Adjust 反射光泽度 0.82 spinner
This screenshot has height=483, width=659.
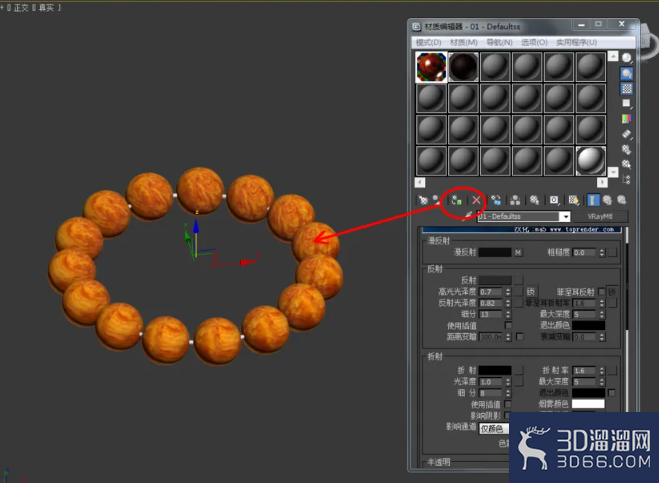click(508, 303)
